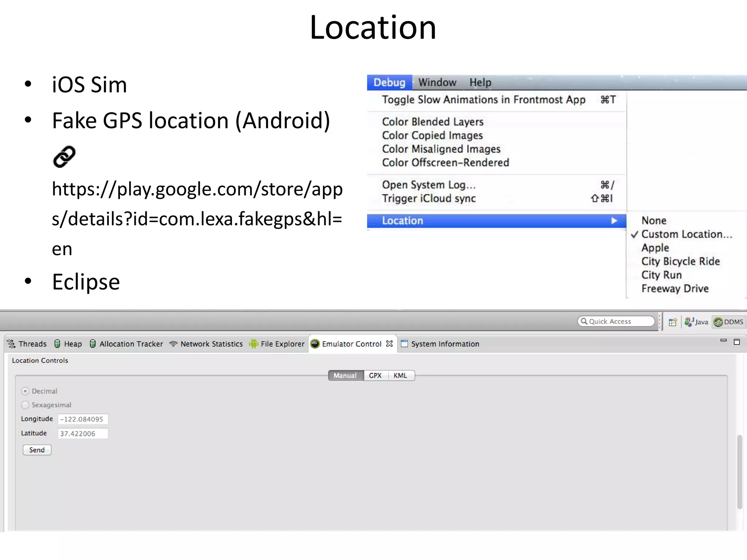The image size is (747, 560).
Task: Select the Sexagesimal radio button
Action: 25,405
